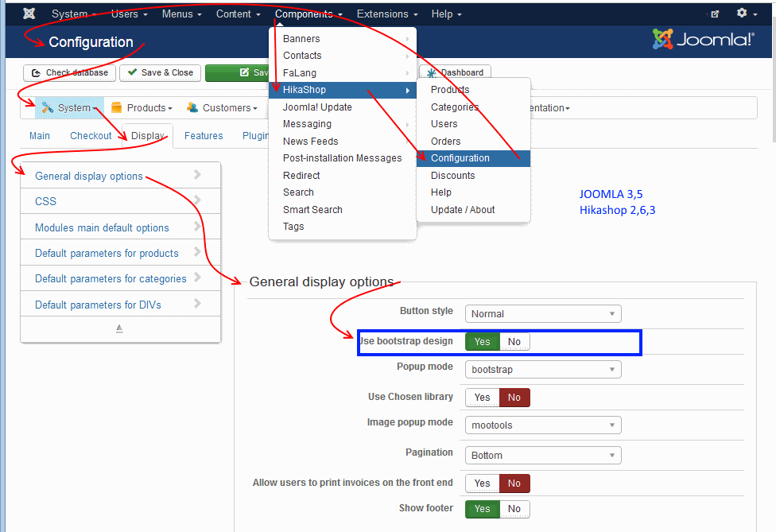The image size is (776, 532).
Task: Choose Discounts in the HikaShop submenu
Action: [474, 175]
